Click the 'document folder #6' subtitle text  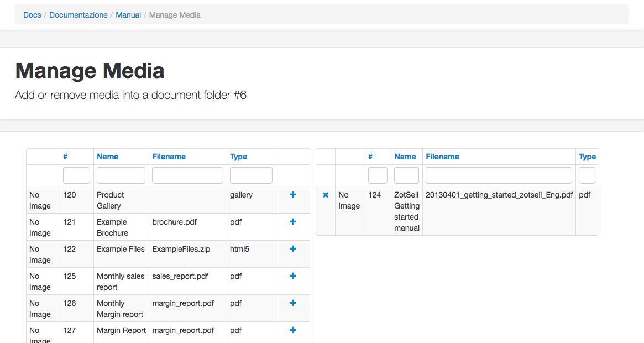[x=199, y=95]
